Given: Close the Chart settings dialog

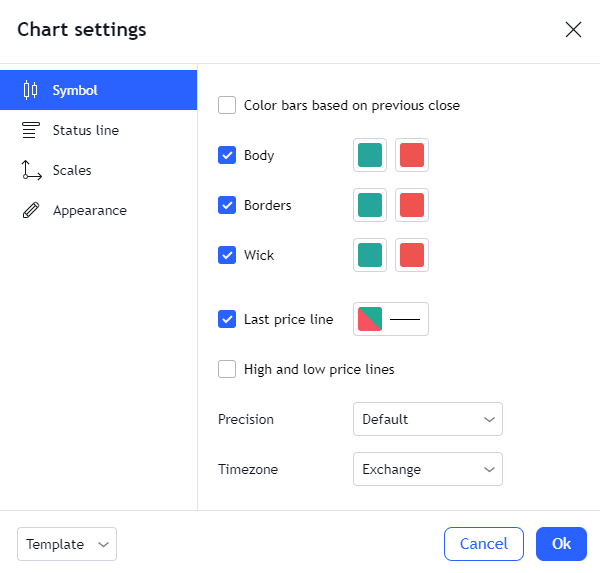Looking at the screenshot, I should [x=573, y=29].
